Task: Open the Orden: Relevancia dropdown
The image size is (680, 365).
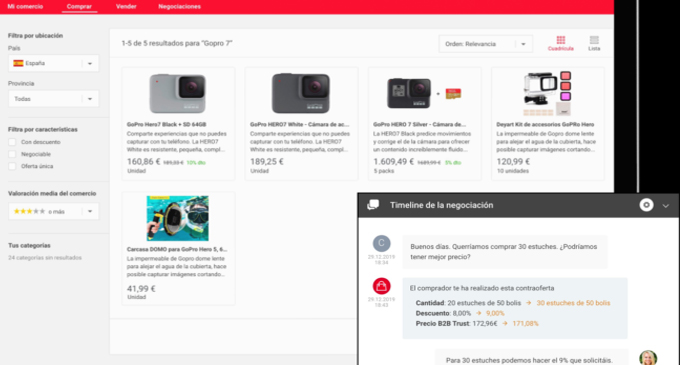Action: tap(485, 44)
